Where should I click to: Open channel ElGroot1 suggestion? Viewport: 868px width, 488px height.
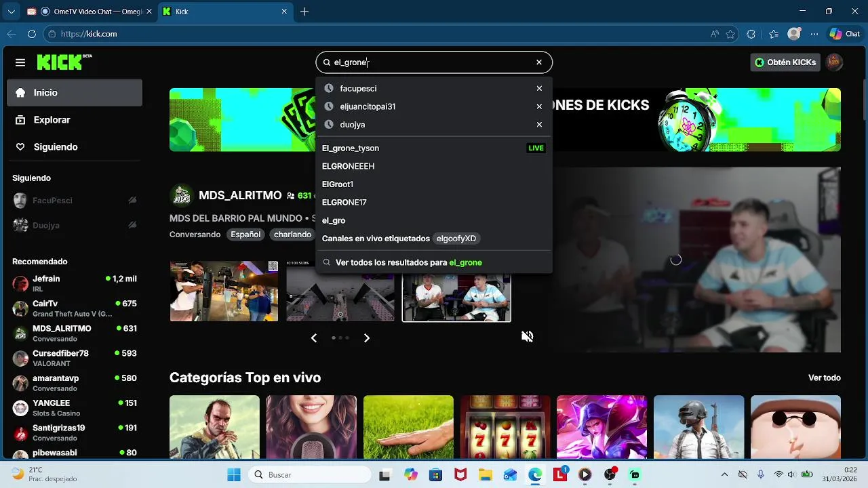point(434,184)
